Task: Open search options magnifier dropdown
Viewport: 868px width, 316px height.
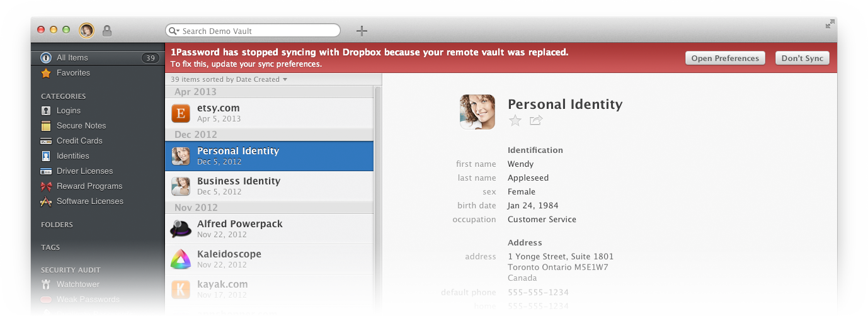Action: coord(174,31)
